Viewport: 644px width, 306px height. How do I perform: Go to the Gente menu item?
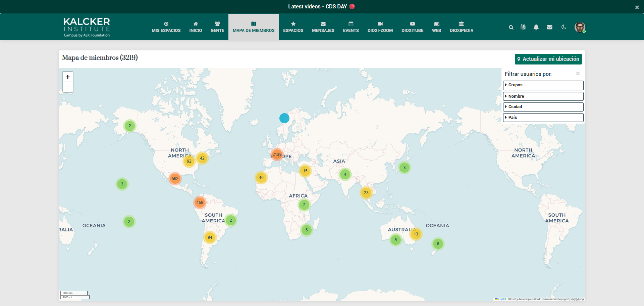[217, 27]
